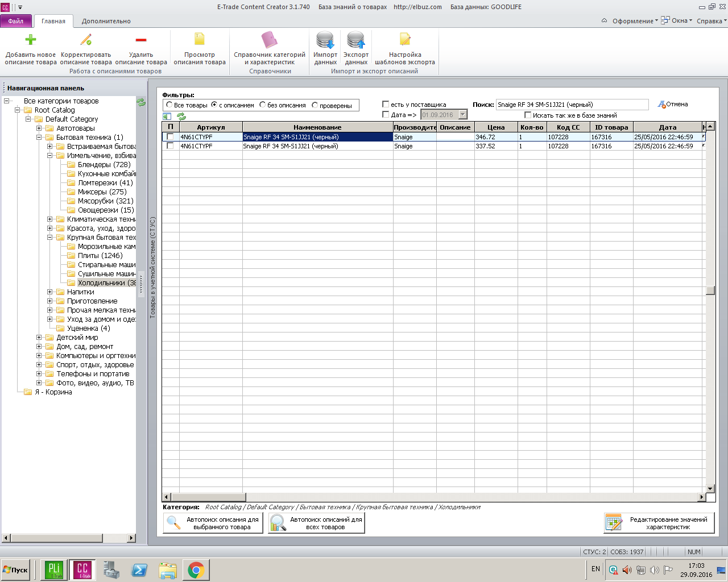Click the Поиск search input field
728x582 pixels.
click(572, 105)
